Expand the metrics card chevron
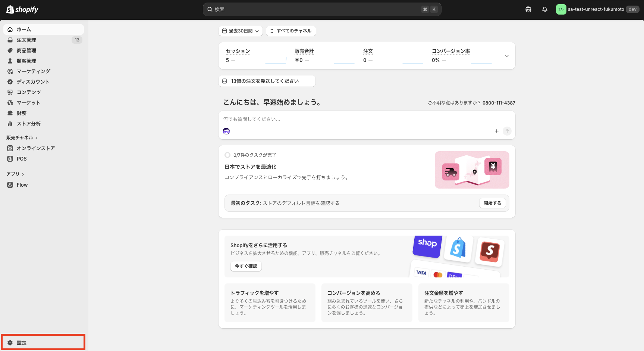Screen dimensions: 644x351 [x=507, y=56]
